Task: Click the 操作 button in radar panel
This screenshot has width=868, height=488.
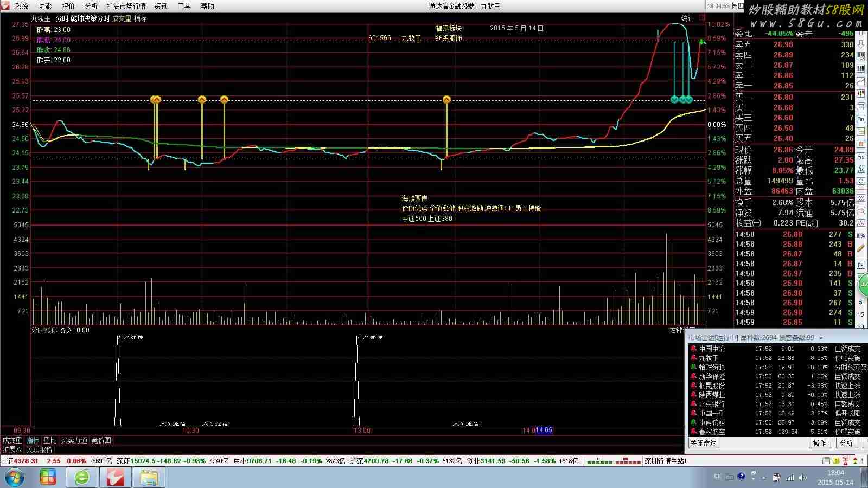Action: [820, 443]
